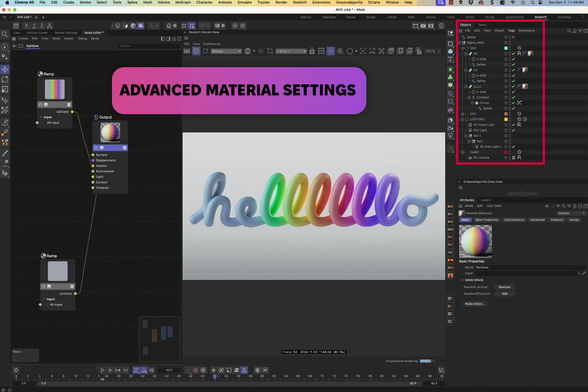The width and height of the screenshot is (588, 392).
Task: Switch to the Layers tab
Action: click(486, 200)
